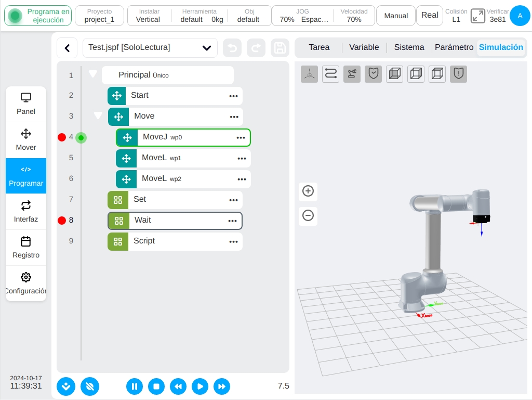Viewport: 532px width, 400px height.
Task: Open the Velocidad 70% setting
Action: pyautogui.click(x=354, y=16)
